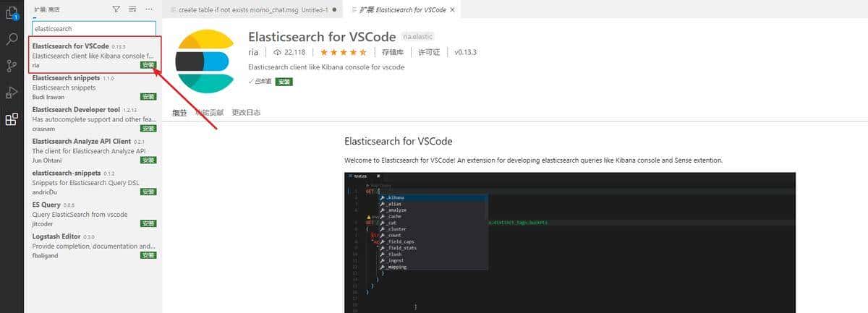Select the Elasticsearch Developer tool row
The height and width of the screenshot is (313, 868).
[x=94, y=119]
